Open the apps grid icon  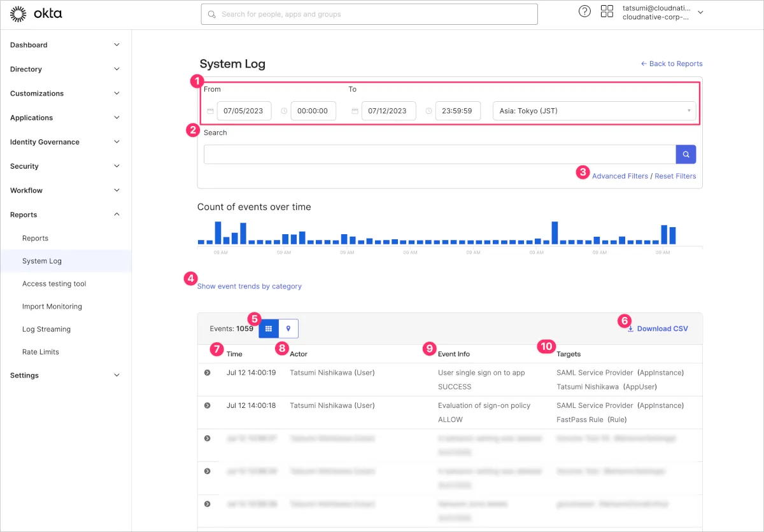click(x=607, y=11)
